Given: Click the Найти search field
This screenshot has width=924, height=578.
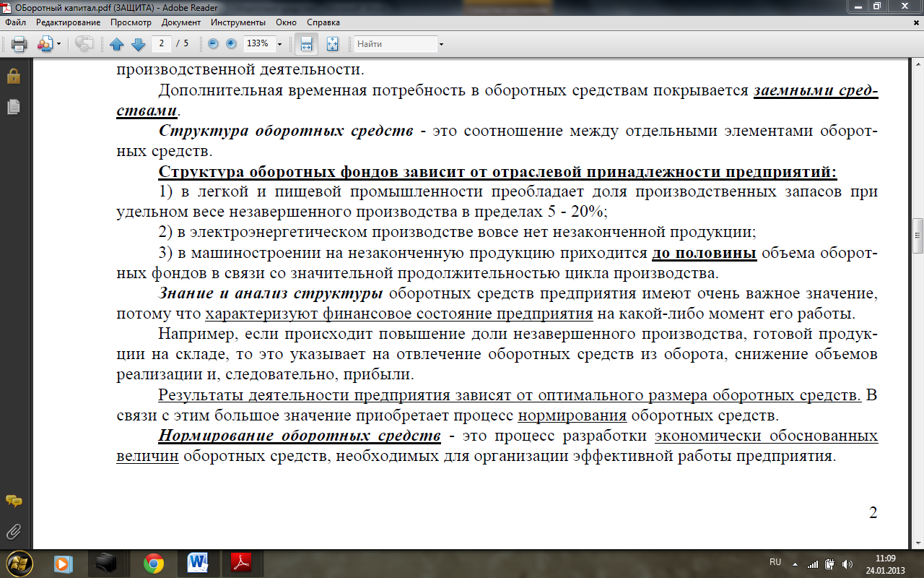Looking at the screenshot, I should (396, 44).
